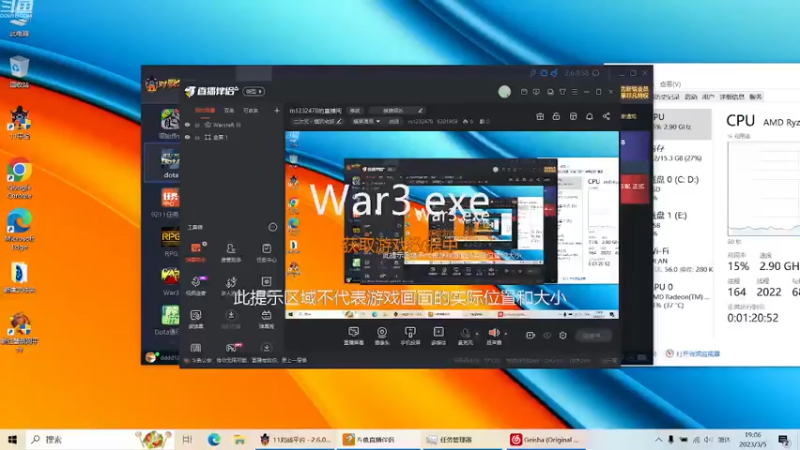Viewport: 800px width, 450px height.
Task: Click the 修改 button beside room name
Action: point(355,110)
